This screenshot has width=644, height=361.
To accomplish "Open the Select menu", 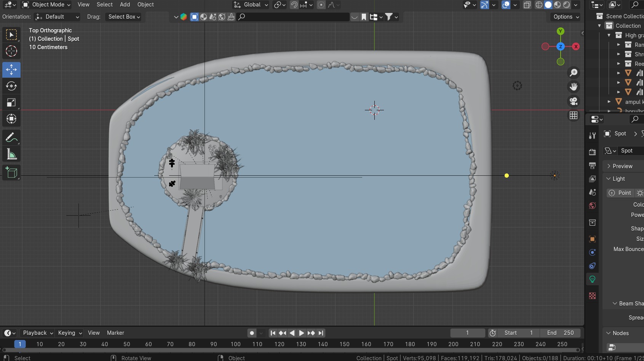I will tap(105, 5).
